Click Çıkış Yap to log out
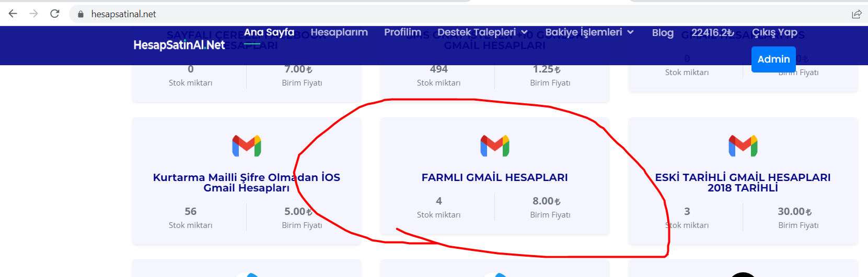 pyautogui.click(x=774, y=33)
